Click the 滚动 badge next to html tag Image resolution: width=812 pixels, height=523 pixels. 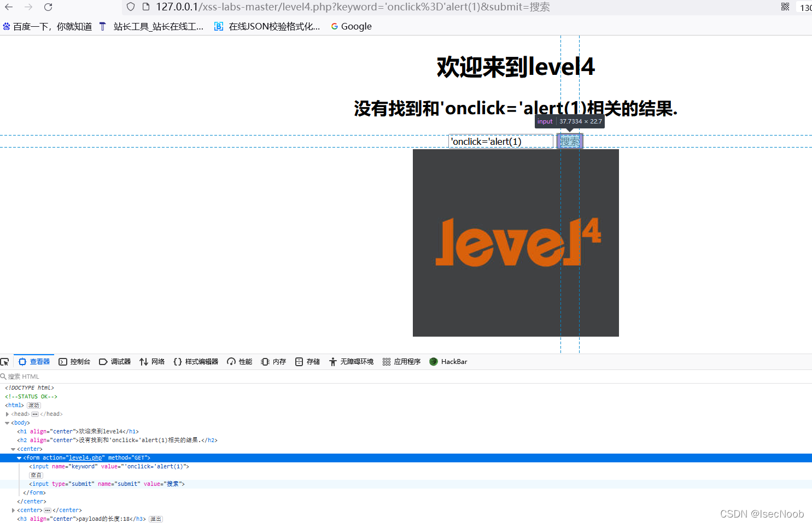[x=33, y=405]
